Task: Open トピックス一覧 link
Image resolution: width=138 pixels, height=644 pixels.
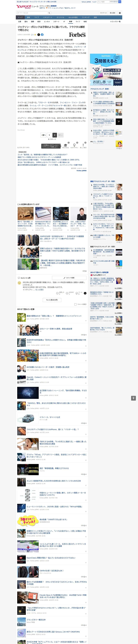Action: (x=115, y=21)
